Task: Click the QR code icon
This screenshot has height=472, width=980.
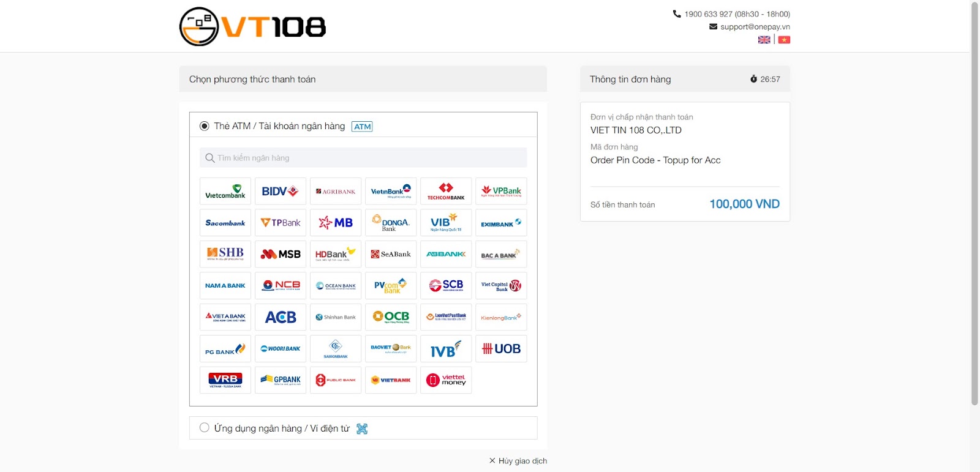Action: coord(362,429)
